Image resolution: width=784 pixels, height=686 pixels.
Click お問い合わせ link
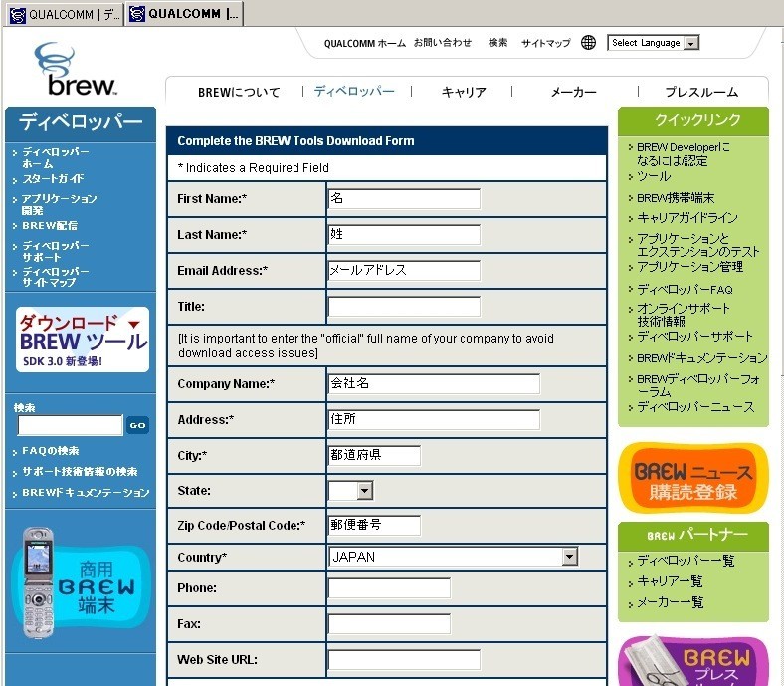point(442,43)
